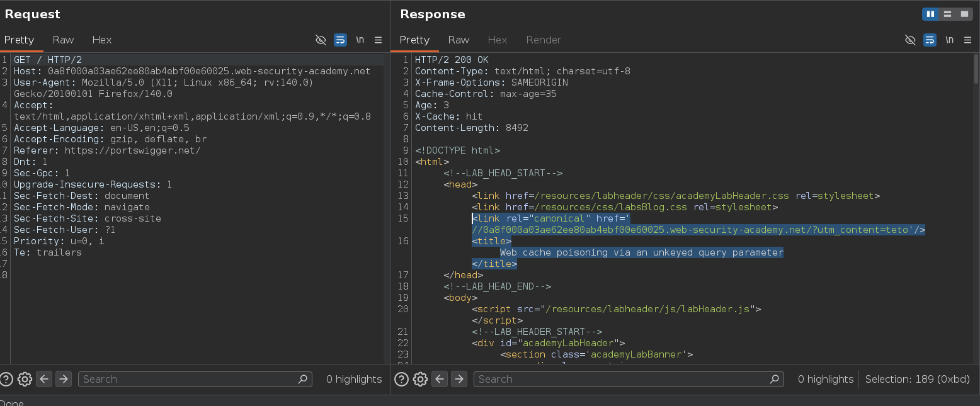Image resolution: width=980 pixels, height=406 pixels.
Task: Toggle hide non-printable icon in Request pane
Action: click(321, 40)
